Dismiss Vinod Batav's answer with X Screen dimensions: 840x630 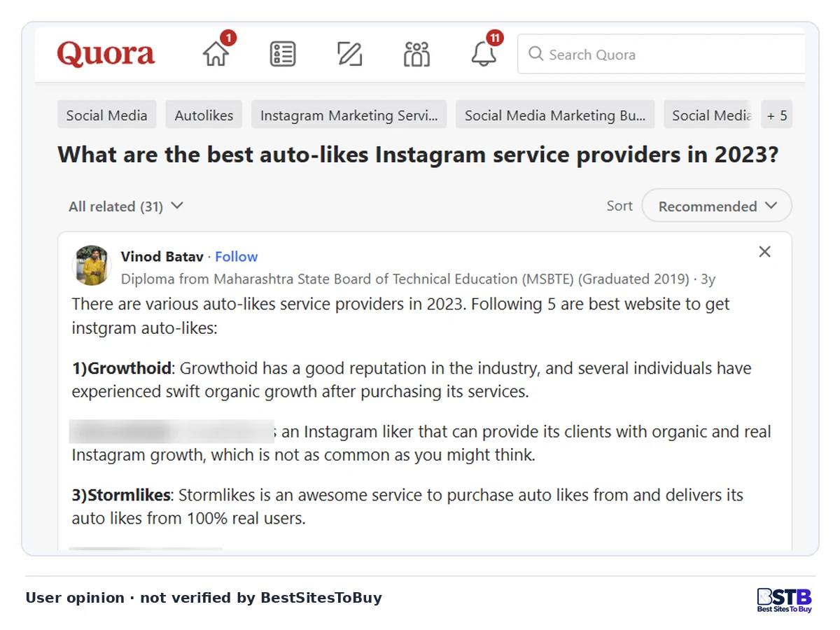tap(764, 251)
